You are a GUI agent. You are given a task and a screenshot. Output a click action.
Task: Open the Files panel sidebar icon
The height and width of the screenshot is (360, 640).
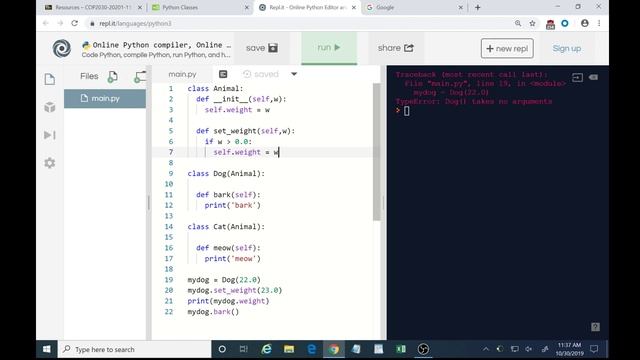[x=50, y=79]
